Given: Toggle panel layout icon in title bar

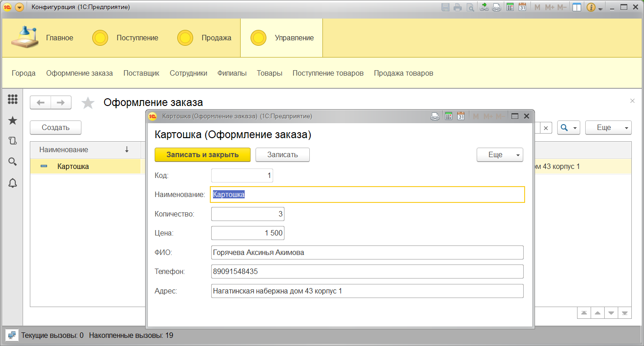Looking at the screenshot, I should point(576,7).
